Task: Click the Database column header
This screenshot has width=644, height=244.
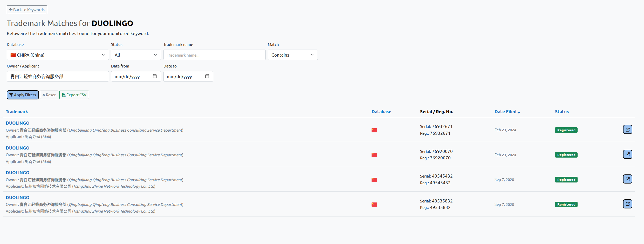Action: click(381, 111)
